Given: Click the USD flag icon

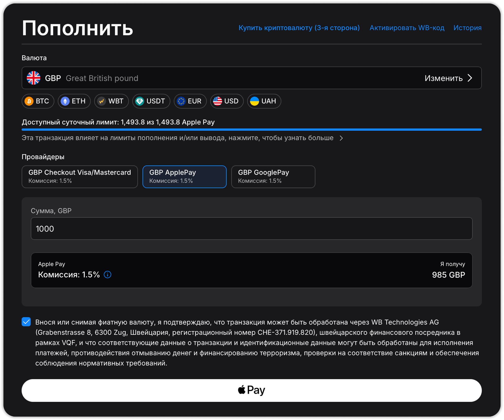Looking at the screenshot, I should tap(218, 101).
